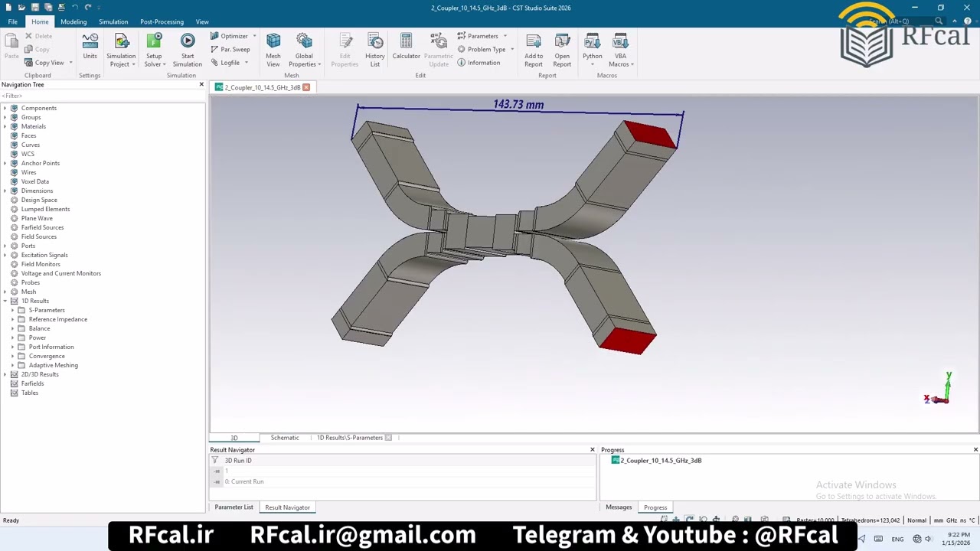Image resolution: width=980 pixels, height=551 pixels.
Task: Click the taskbar clock showing 9:22 PM
Action: 956,539
